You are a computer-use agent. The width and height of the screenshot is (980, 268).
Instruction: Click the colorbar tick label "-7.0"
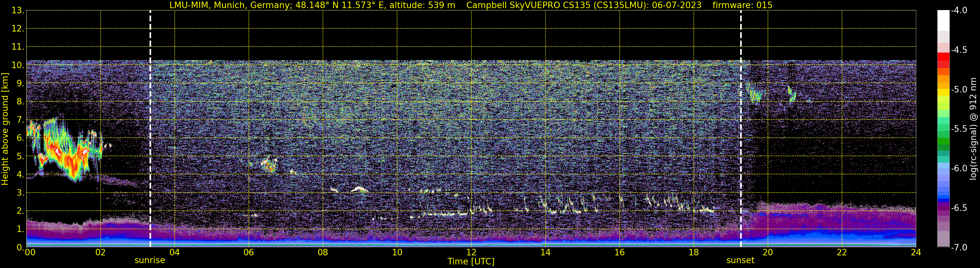959,248
